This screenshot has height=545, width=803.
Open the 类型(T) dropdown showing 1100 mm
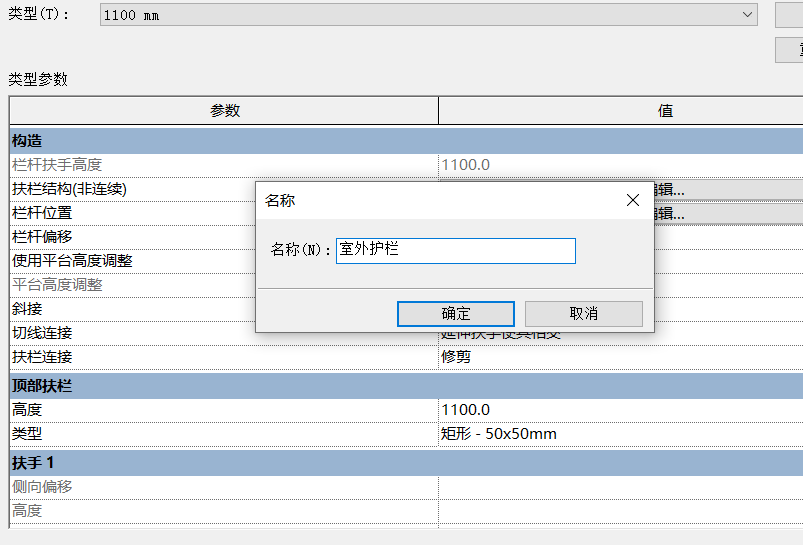430,15
